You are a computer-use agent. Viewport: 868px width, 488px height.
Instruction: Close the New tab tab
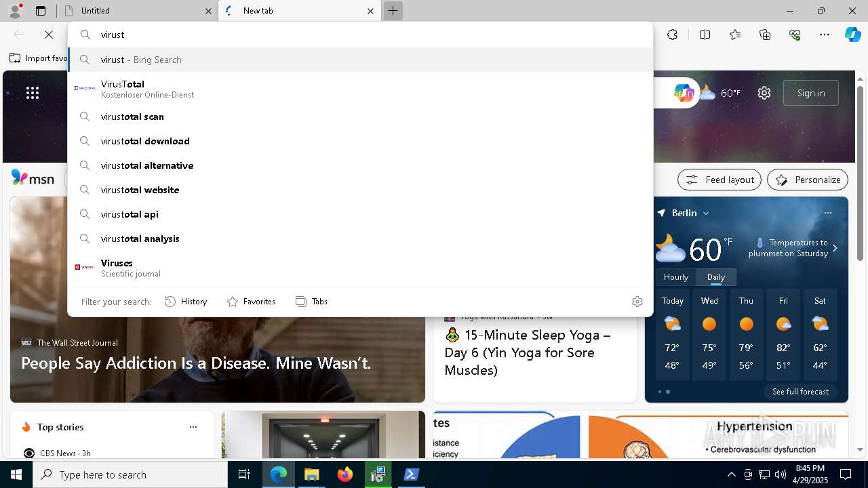point(370,11)
